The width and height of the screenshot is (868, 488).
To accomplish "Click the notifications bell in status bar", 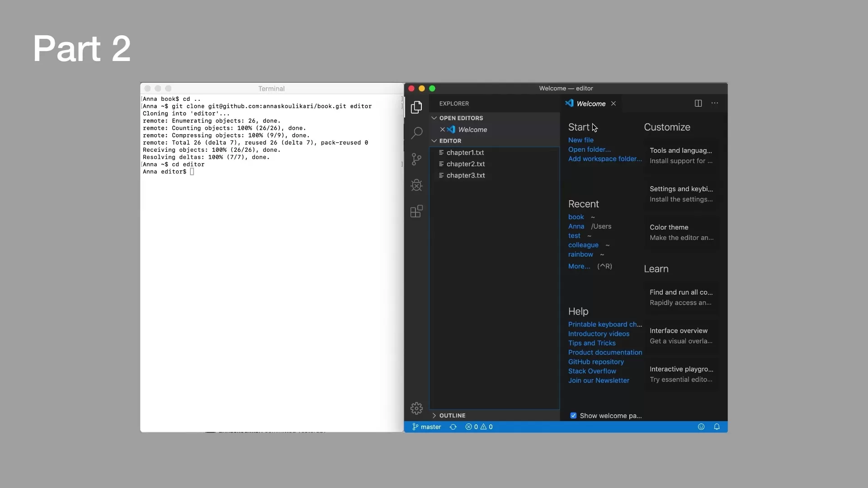I will point(717,427).
